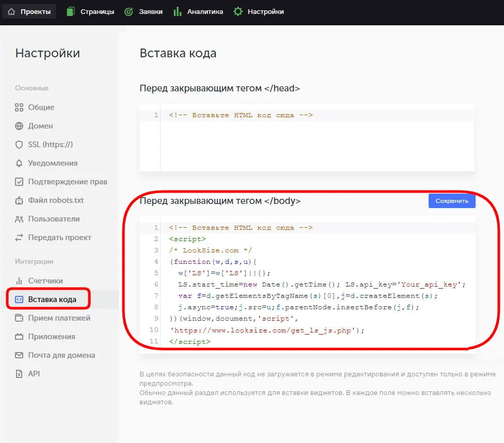Click the Счетчики chart icon

[x=19, y=281]
